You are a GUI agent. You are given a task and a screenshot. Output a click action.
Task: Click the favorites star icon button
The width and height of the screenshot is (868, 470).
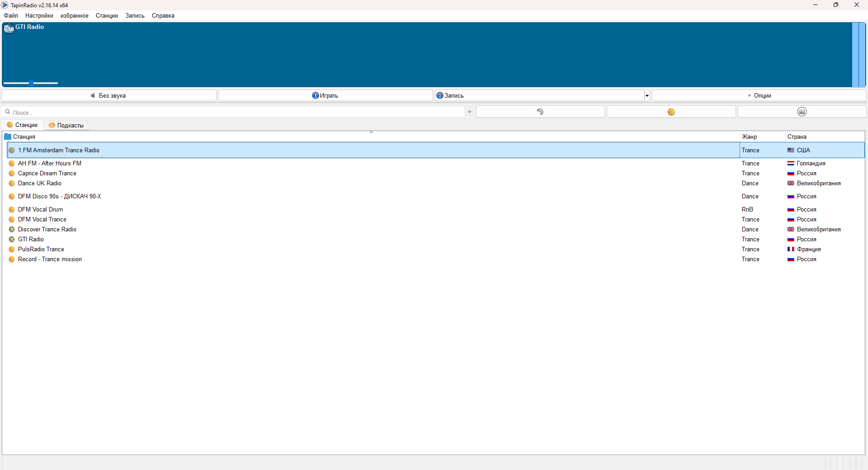point(671,112)
